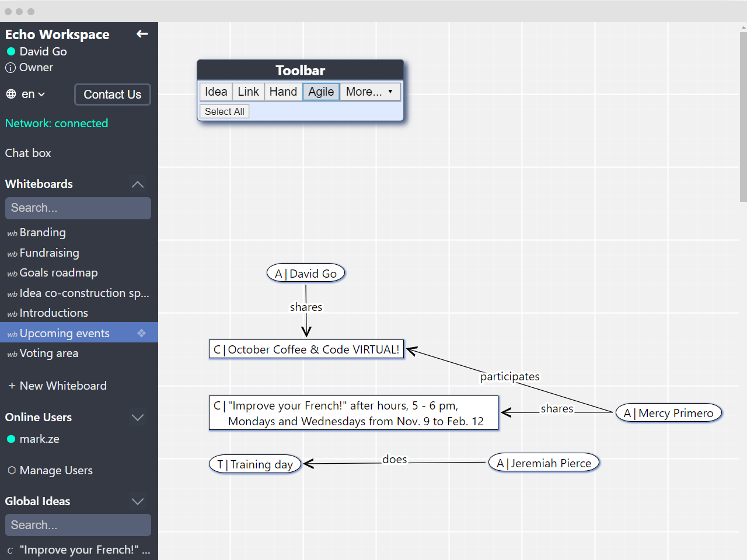The image size is (747, 560).
Task: Select the A | Jeremiah Pierce node
Action: coord(544,463)
